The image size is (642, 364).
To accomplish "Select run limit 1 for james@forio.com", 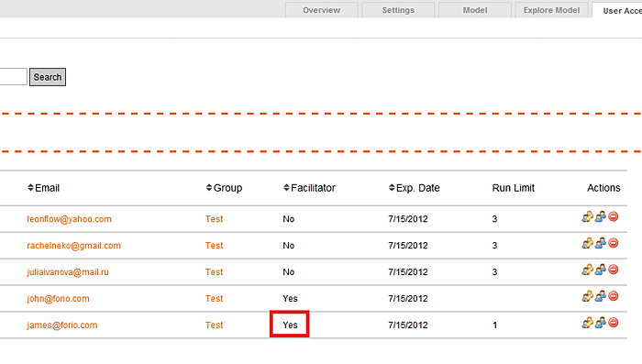I will click(494, 325).
